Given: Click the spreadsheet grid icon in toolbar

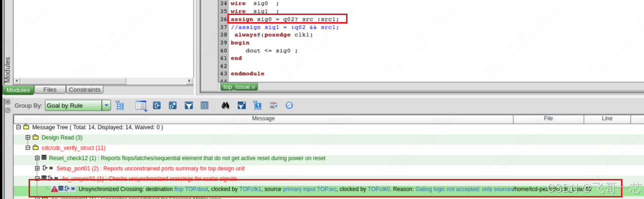Looking at the screenshot, I should point(204,106).
